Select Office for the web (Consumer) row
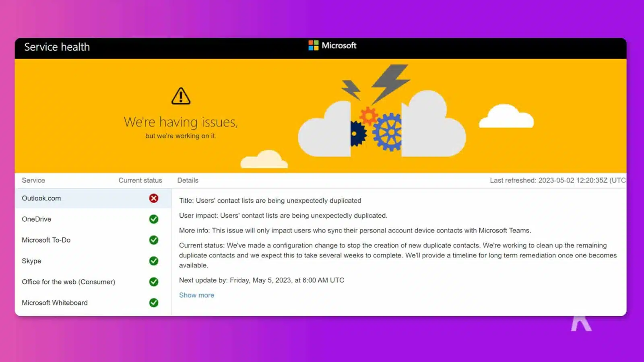The height and width of the screenshot is (362, 644). 93,282
